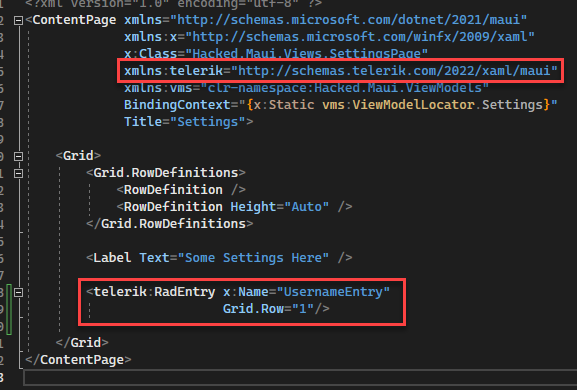
Task: Collapse the ContentPage root element
Action: (x=18, y=20)
